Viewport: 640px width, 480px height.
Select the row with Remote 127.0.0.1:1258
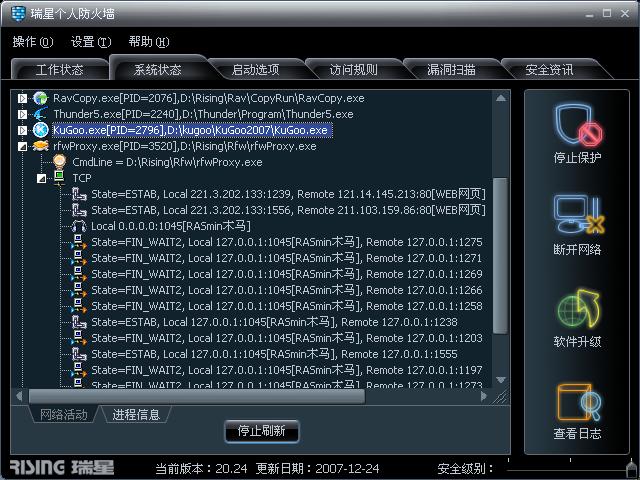coord(287,306)
